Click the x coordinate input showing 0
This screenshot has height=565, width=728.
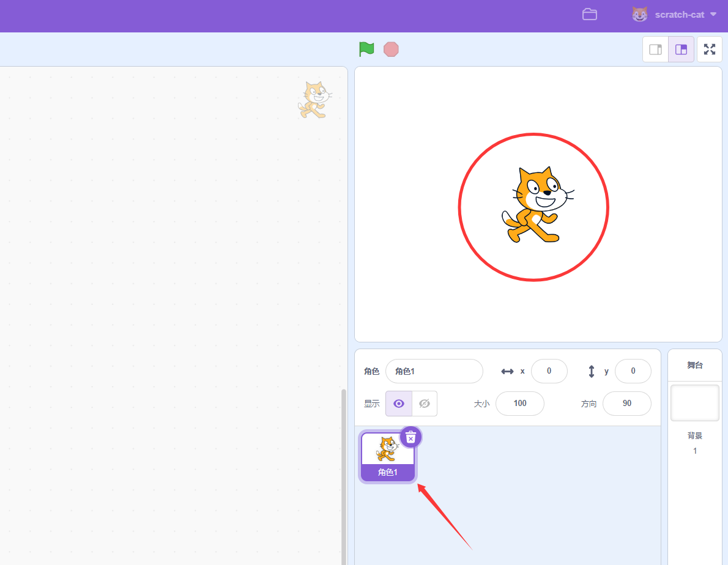[549, 371]
